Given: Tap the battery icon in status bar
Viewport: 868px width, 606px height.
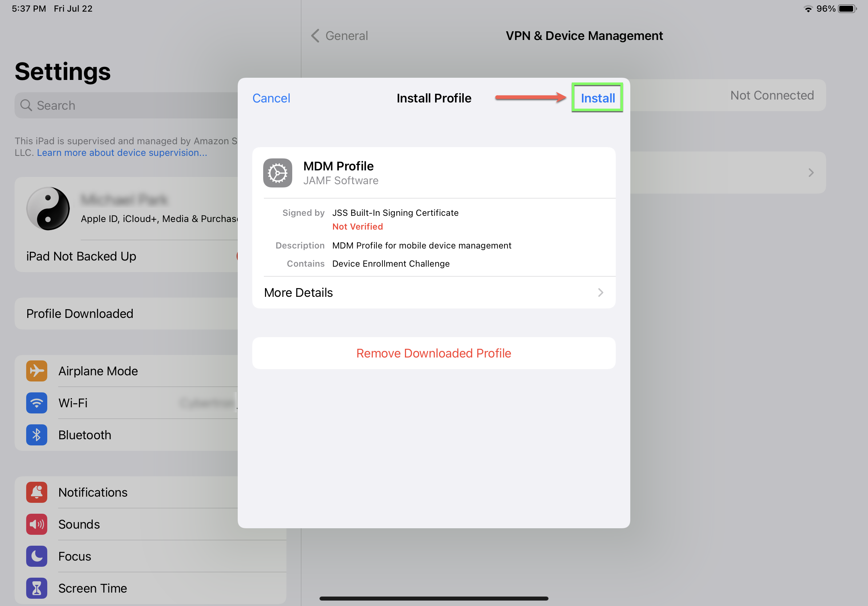Looking at the screenshot, I should pyautogui.click(x=848, y=8).
